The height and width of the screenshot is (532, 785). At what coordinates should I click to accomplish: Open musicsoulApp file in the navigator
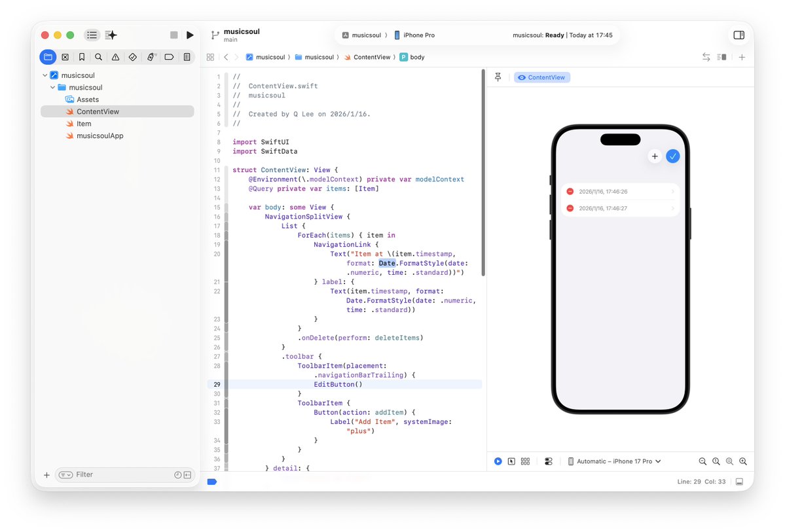point(100,136)
